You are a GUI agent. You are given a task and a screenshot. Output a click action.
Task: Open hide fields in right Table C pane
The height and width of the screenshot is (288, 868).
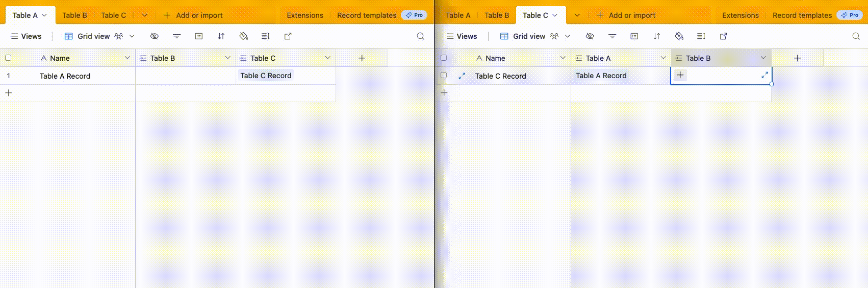coord(590,36)
